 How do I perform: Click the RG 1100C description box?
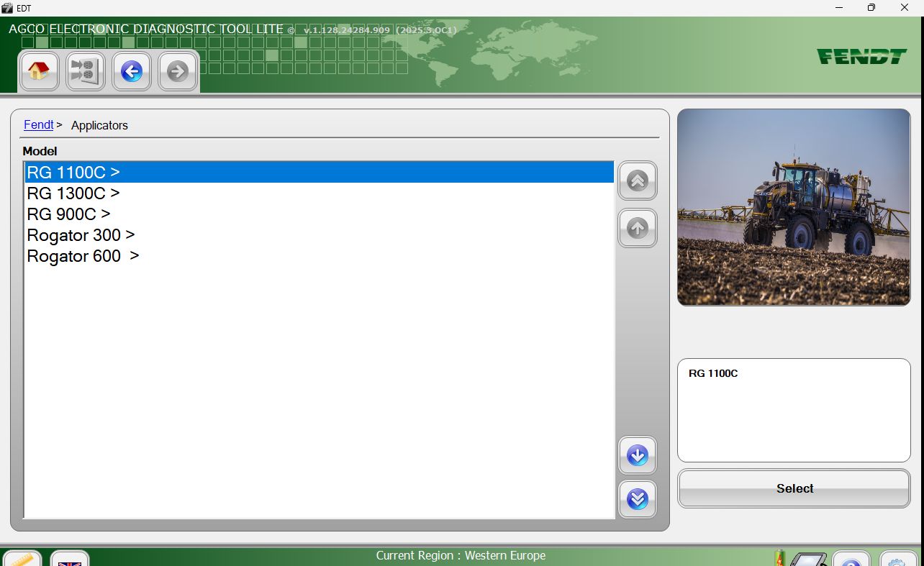click(794, 410)
